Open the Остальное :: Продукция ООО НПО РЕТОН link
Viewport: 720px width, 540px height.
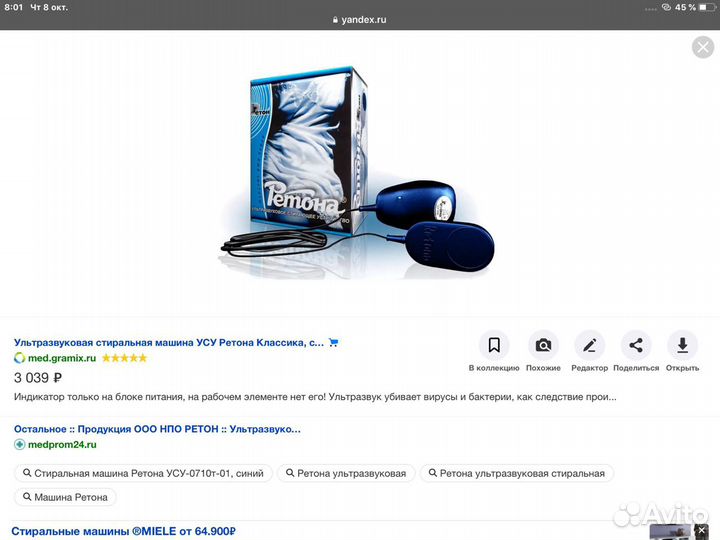[157, 429]
